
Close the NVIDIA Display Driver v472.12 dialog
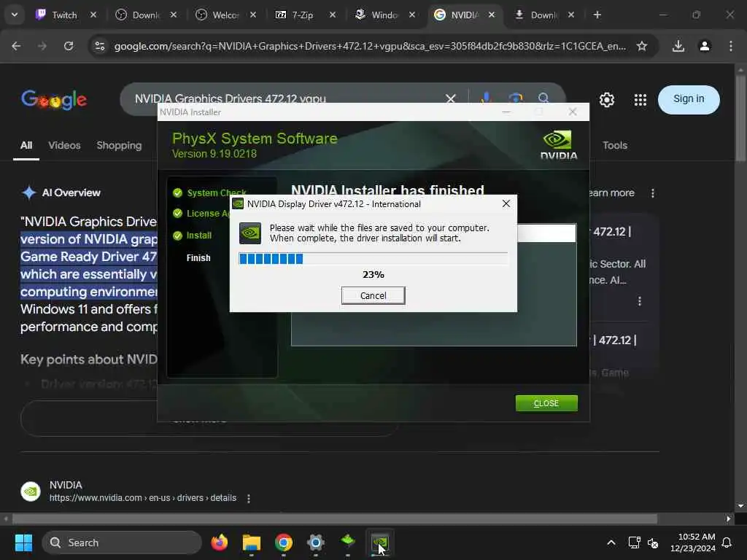(x=506, y=204)
